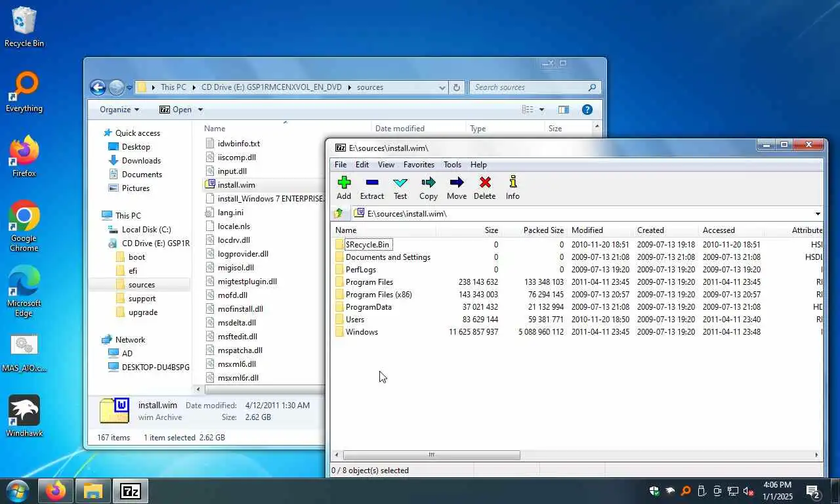This screenshot has width=840, height=504.
Task: Click the Search sources input field
Action: [535, 87]
